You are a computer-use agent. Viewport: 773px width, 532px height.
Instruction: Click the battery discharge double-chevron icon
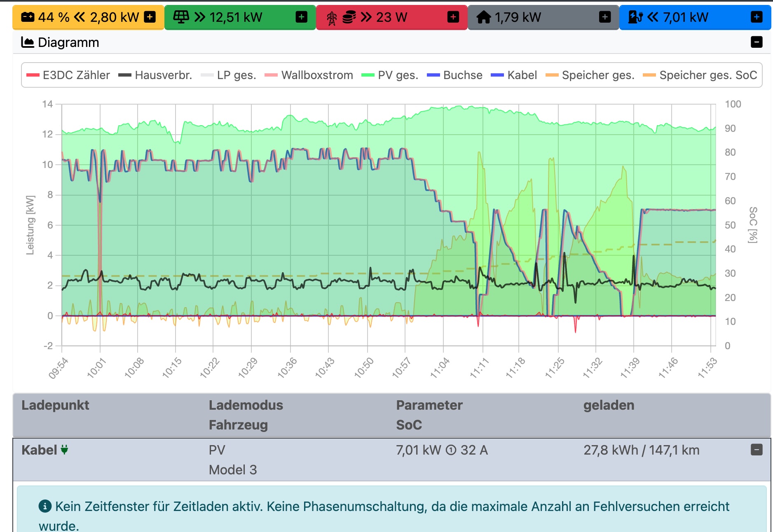pos(79,17)
